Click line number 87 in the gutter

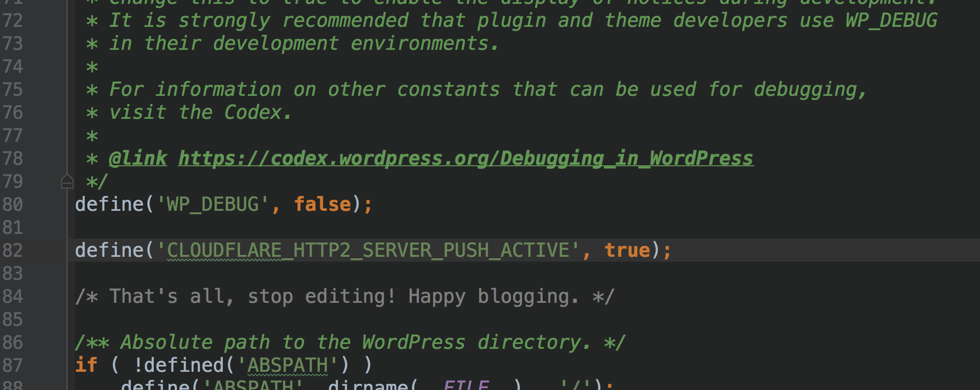pos(12,365)
